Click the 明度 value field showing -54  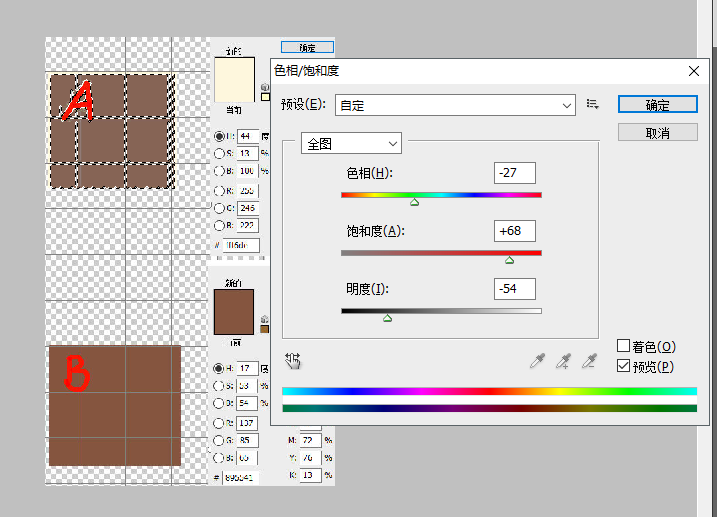(x=514, y=289)
